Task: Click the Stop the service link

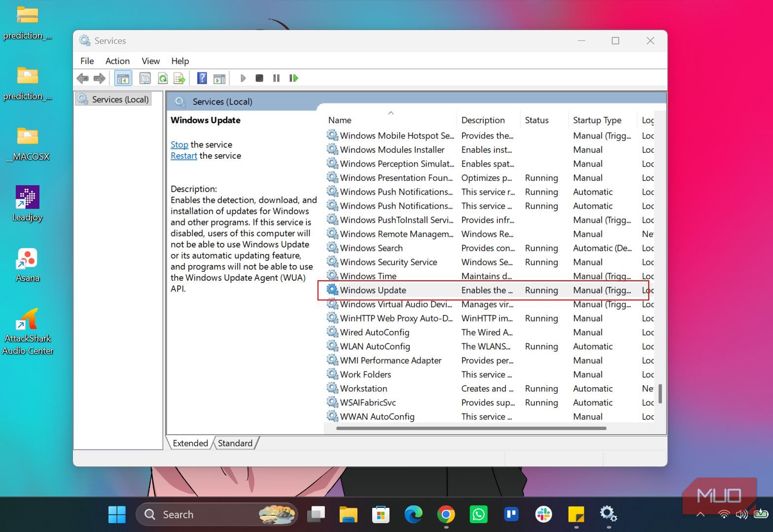Action: coord(179,144)
